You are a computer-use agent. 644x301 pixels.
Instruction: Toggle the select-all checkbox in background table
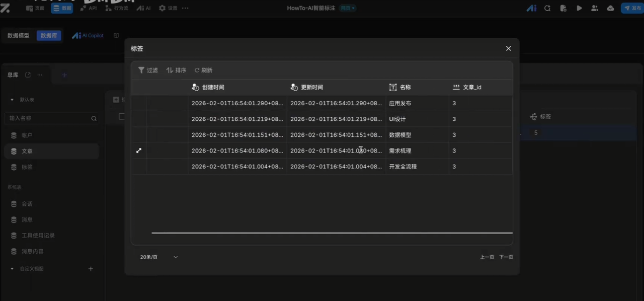click(x=121, y=116)
